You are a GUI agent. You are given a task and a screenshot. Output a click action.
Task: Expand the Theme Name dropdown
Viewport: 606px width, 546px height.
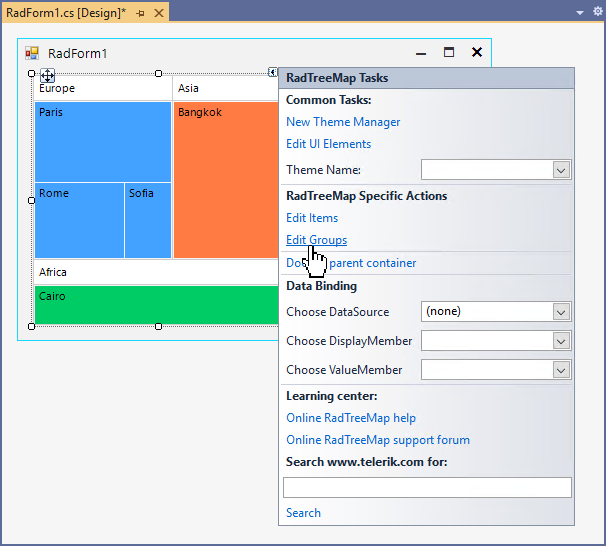point(561,170)
